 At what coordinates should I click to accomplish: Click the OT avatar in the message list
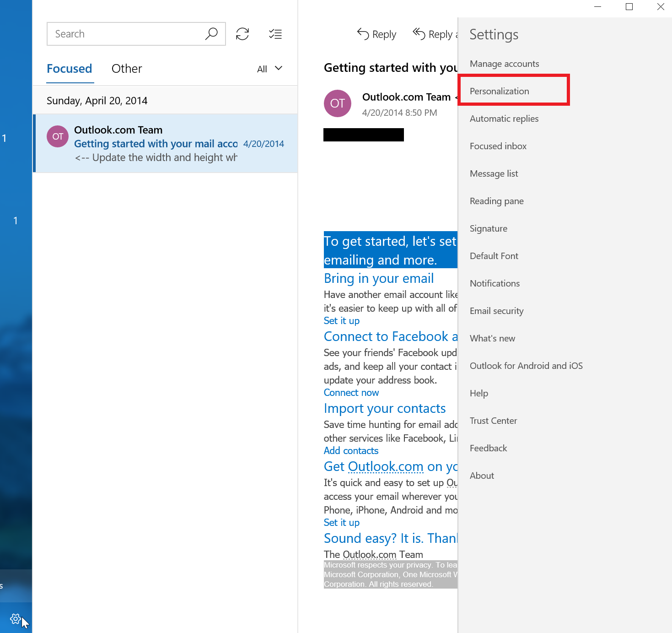[58, 136]
